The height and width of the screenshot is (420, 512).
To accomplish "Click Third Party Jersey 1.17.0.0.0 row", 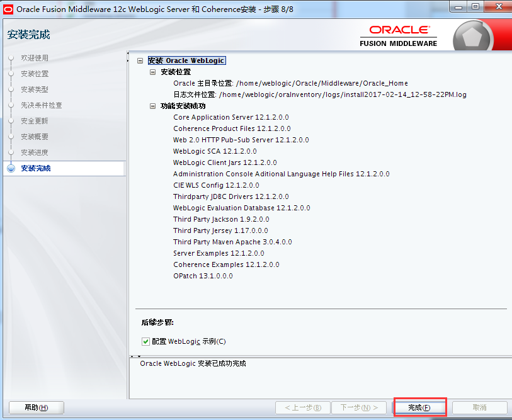I will point(220,230).
